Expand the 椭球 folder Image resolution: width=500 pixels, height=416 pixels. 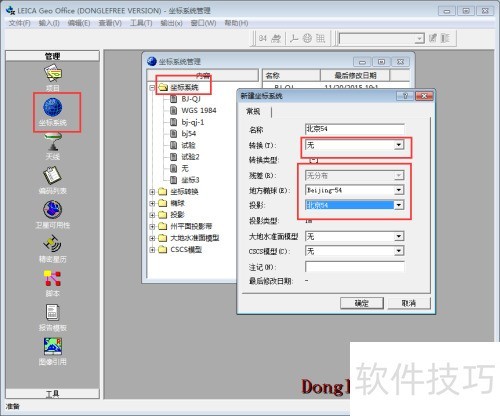pos(152,203)
